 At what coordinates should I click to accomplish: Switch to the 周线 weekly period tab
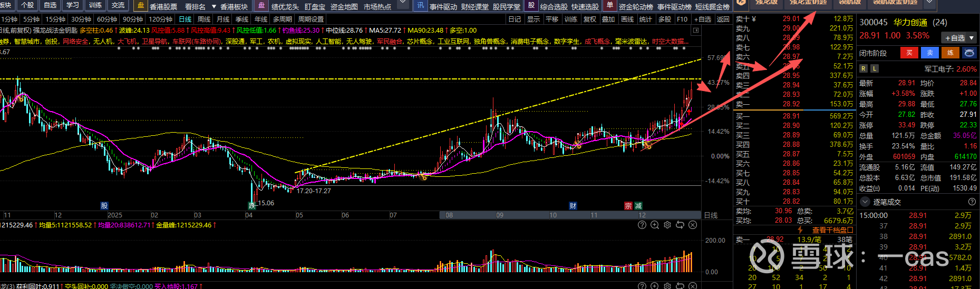tap(204, 19)
